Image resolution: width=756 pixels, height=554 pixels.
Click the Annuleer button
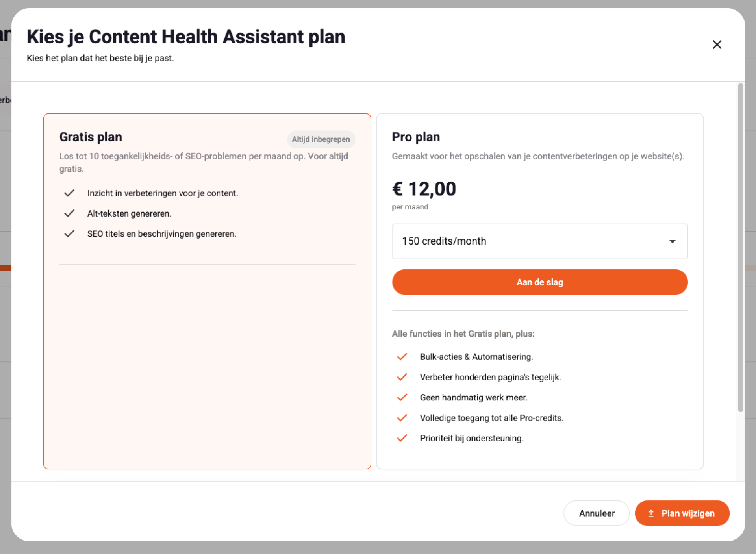[596, 513]
